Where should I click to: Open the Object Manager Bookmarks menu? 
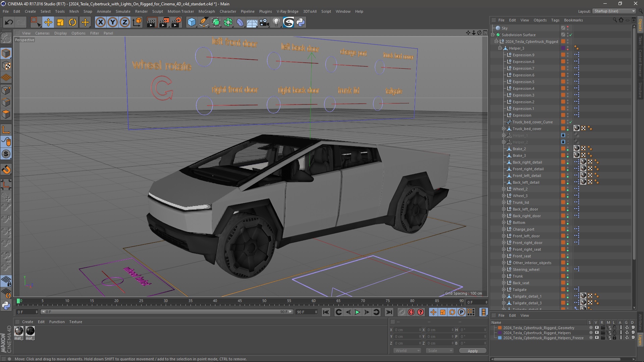coord(573,20)
